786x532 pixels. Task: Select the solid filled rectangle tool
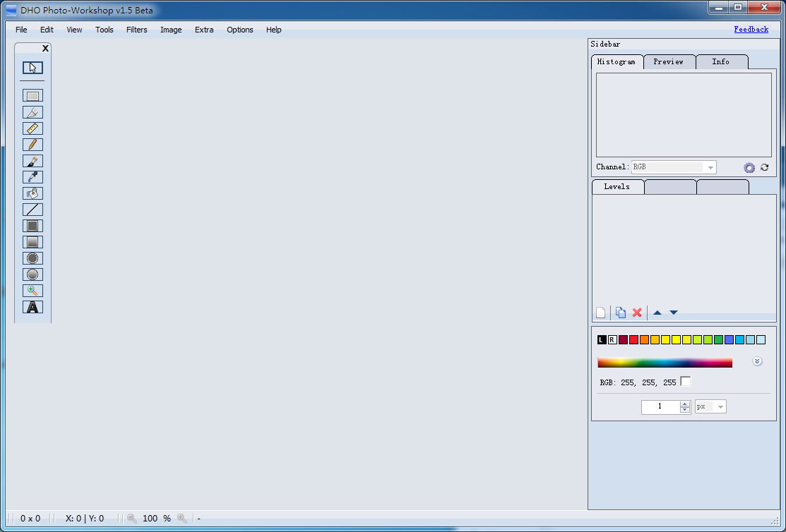[x=32, y=226]
